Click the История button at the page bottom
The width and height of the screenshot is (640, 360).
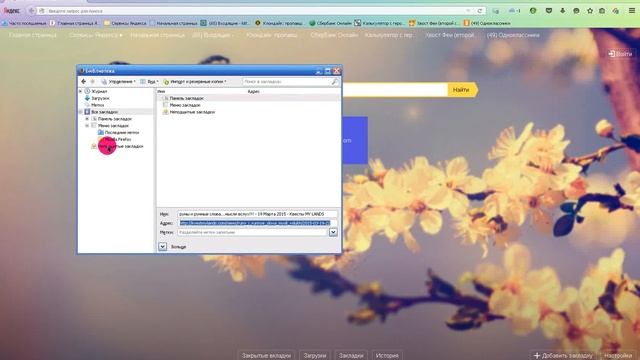coord(387,356)
